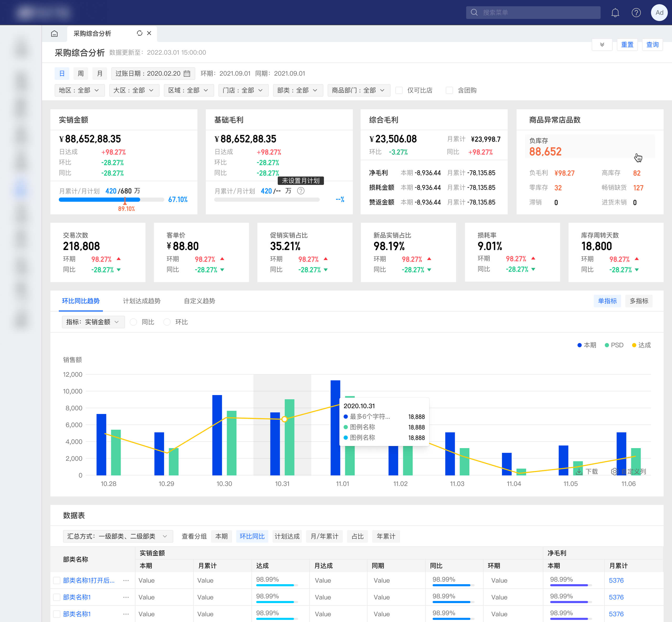Screen dimensions: 672x622
Task: Click the help icon beside 月累计/月计划 万
Action: coord(301,191)
